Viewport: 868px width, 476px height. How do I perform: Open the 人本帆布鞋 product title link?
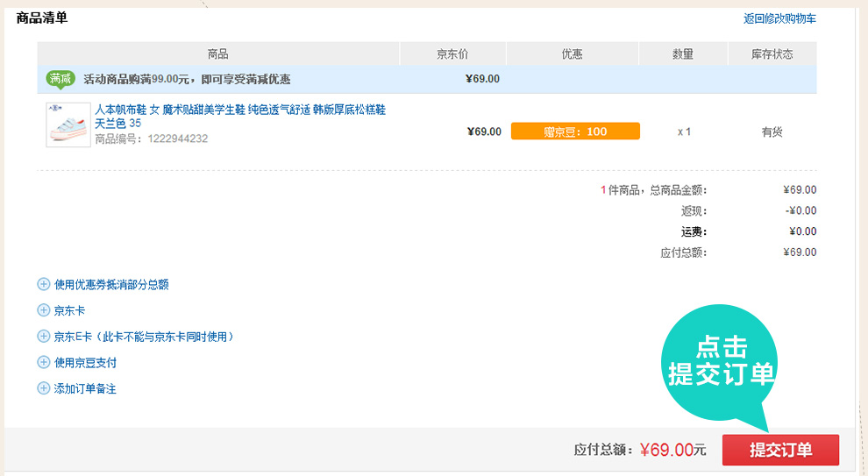(239, 110)
